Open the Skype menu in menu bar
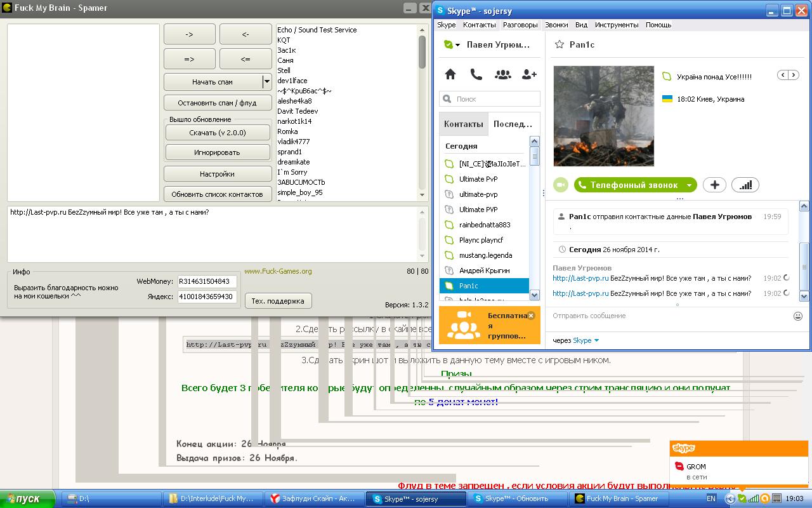Viewport: 812px width, 508px height. click(447, 25)
